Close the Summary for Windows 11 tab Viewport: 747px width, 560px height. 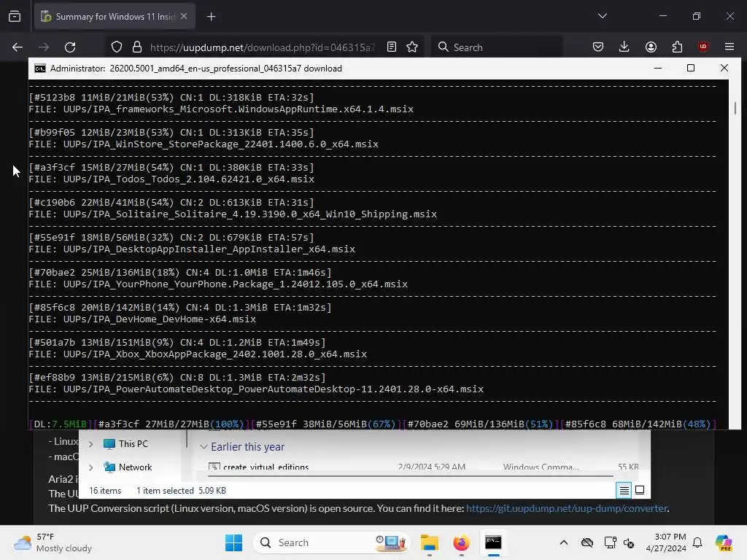click(x=184, y=16)
